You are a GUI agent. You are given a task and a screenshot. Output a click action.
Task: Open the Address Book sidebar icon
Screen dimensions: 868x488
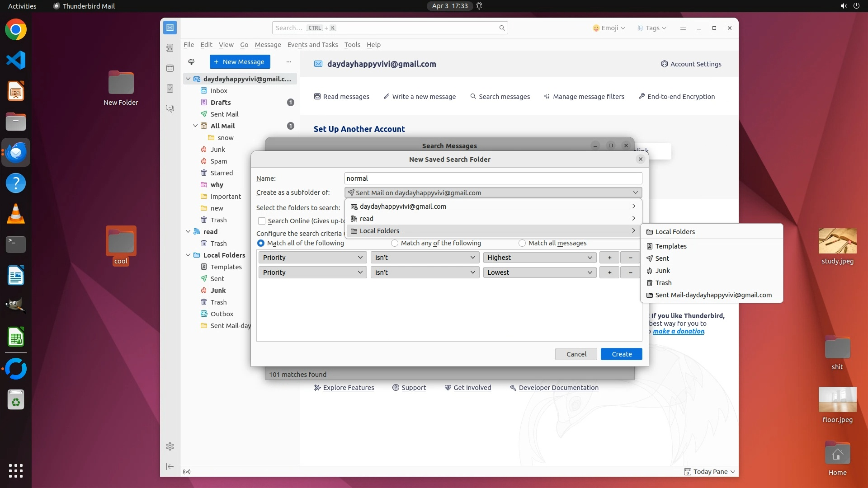(x=170, y=48)
